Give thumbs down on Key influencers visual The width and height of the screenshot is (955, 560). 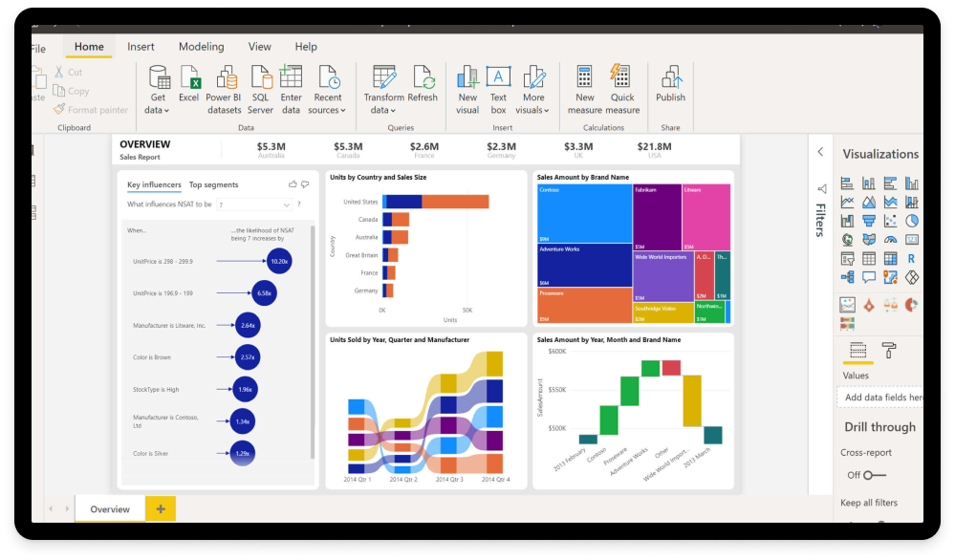[x=305, y=183]
